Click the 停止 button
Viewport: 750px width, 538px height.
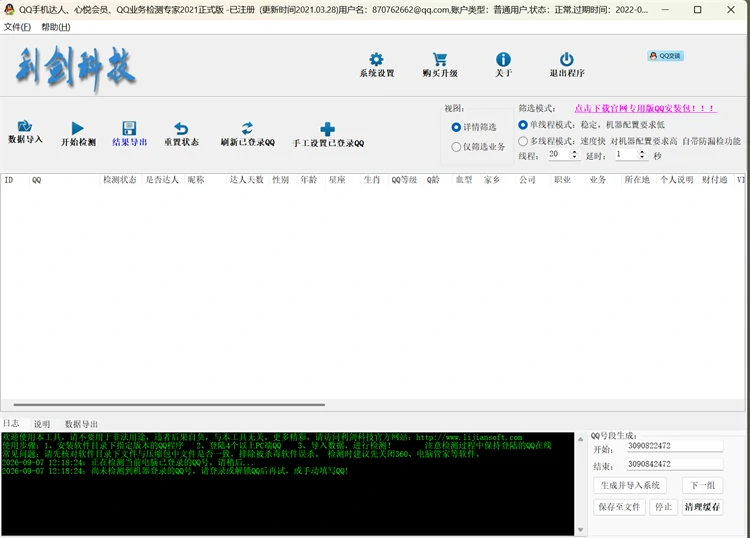tap(663, 507)
